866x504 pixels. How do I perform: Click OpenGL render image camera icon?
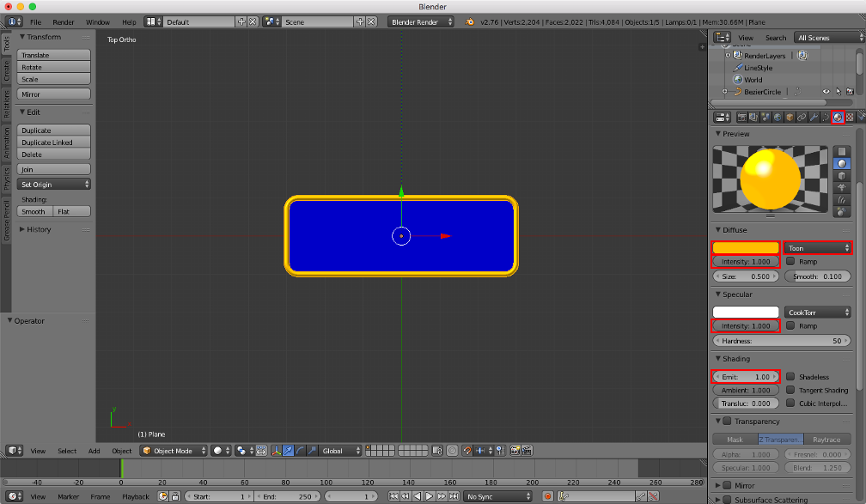pyautogui.click(x=515, y=451)
